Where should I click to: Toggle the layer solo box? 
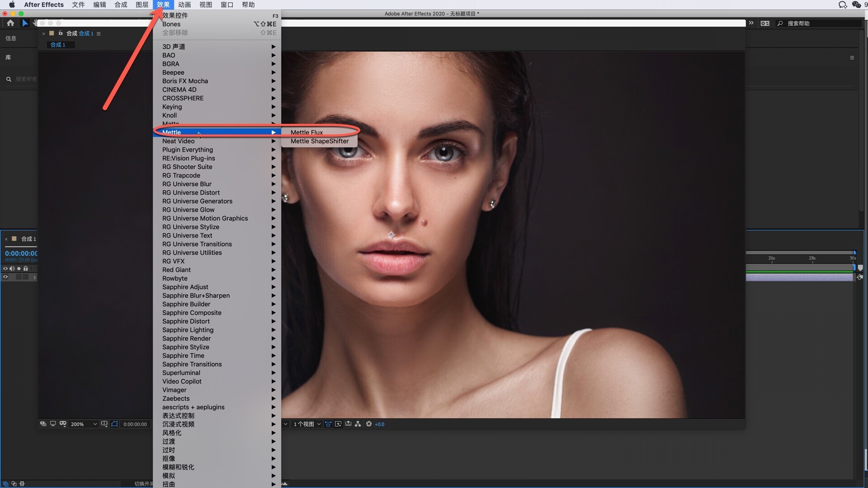[19, 277]
